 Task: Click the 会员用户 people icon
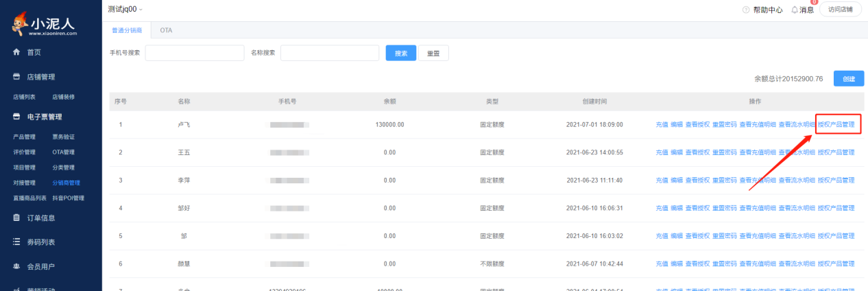pyautogui.click(x=16, y=266)
